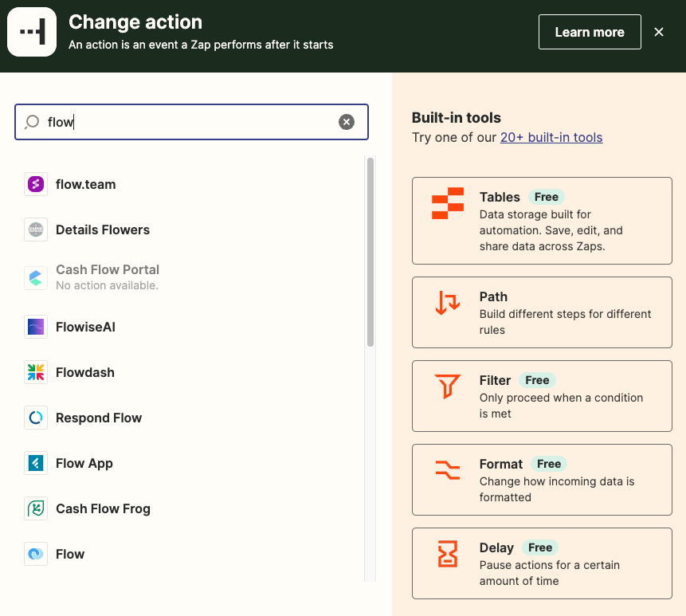Focus the app search input field

pyautogui.click(x=191, y=122)
